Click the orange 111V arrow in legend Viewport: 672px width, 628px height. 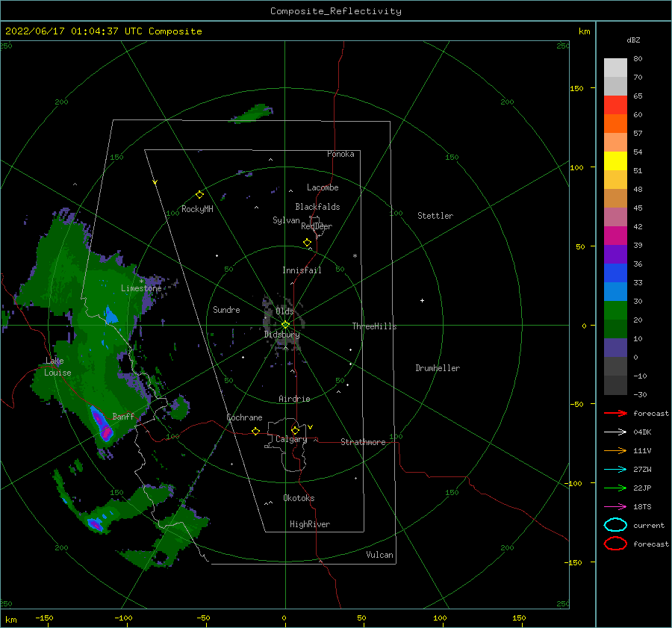pos(615,450)
